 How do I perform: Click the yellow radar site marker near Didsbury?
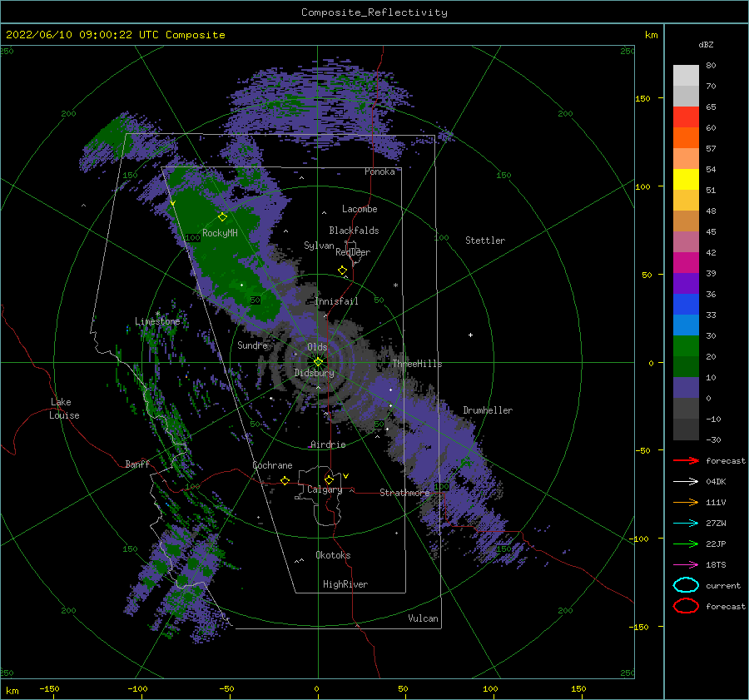pyautogui.click(x=318, y=362)
